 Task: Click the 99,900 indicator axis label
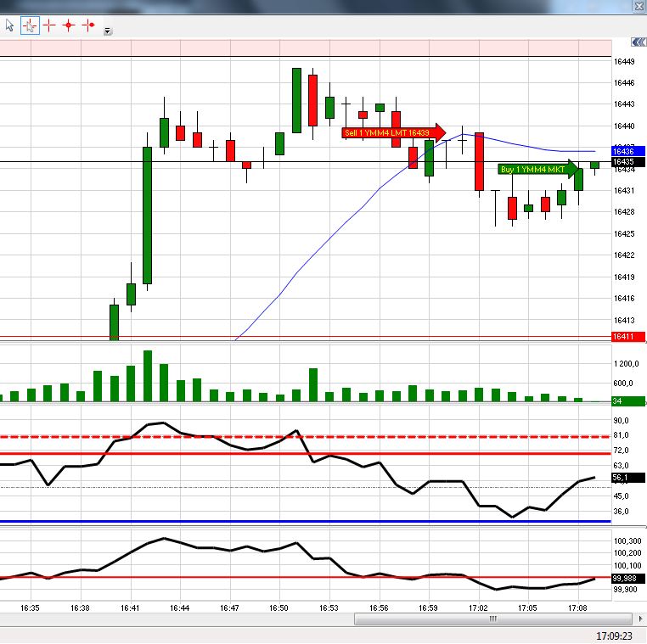click(626, 589)
